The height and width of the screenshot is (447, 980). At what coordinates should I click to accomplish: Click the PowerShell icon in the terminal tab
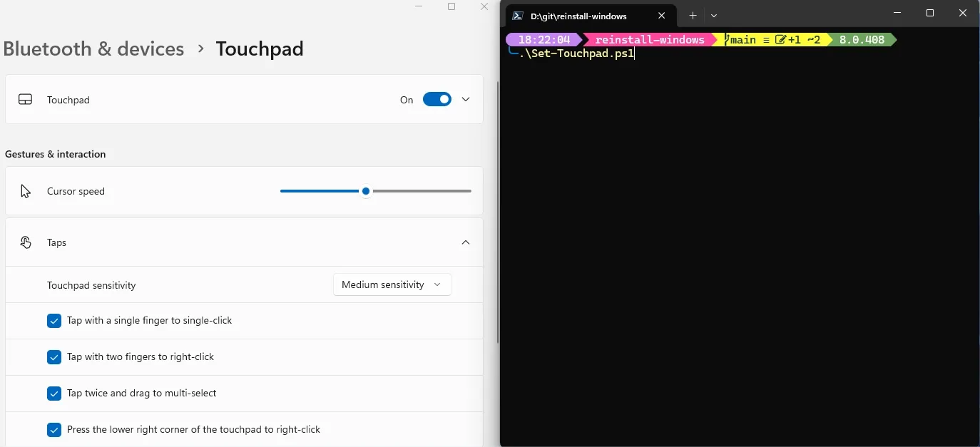pos(519,16)
